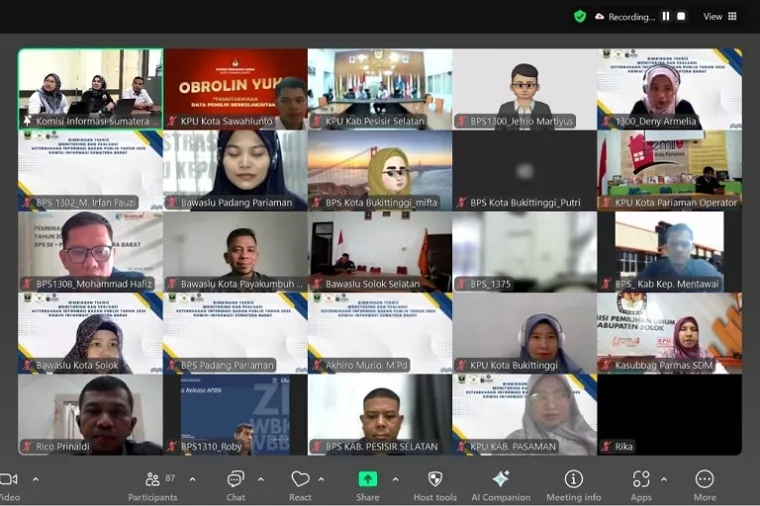
Task: Select KPU Kab.Pesisir Selatan video tile
Action: pyautogui.click(x=380, y=89)
